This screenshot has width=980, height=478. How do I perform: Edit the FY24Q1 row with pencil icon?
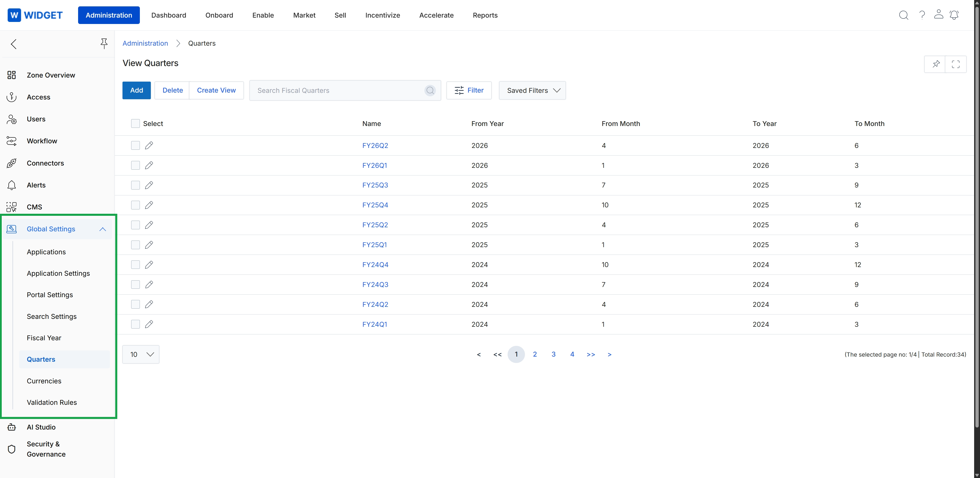[149, 324]
